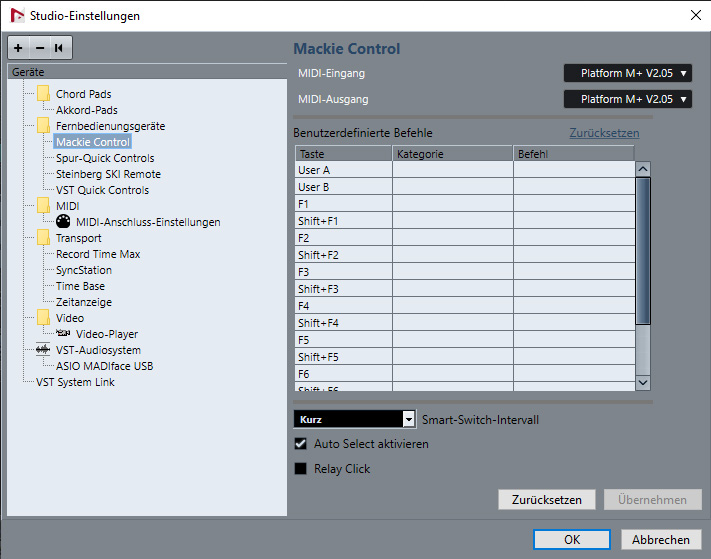Image resolution: width=711 pixels, height=559 pixels.
Task: Click the MIDI port icon beside MIDI-Anschluss-Einstellungen
Action: 64,222
